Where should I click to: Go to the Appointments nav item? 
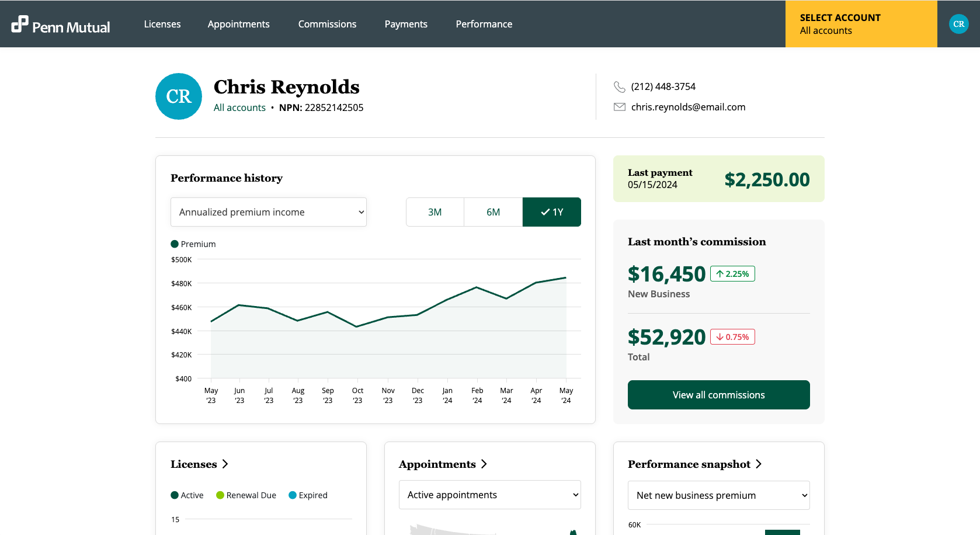[239, 24]
